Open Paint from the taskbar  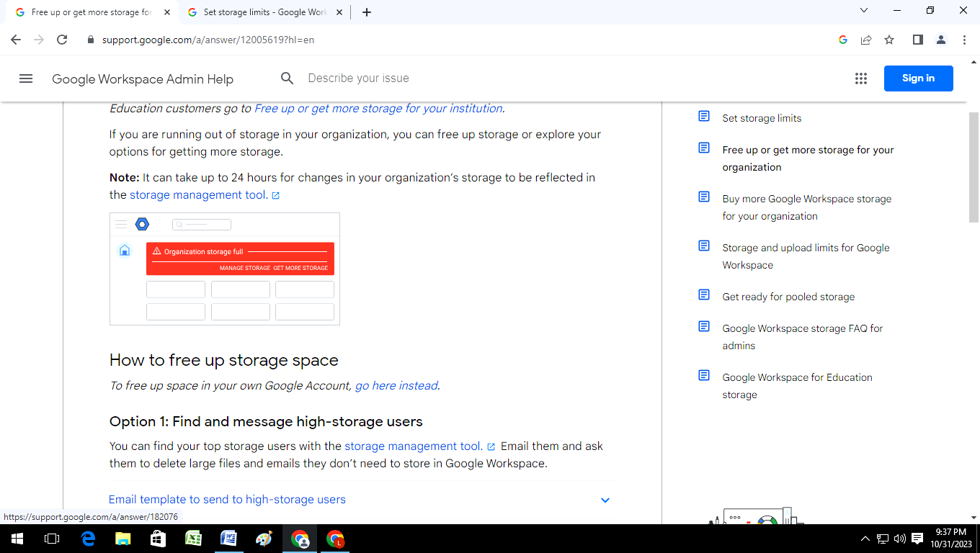pyautogui.click(x=264, y=539)
